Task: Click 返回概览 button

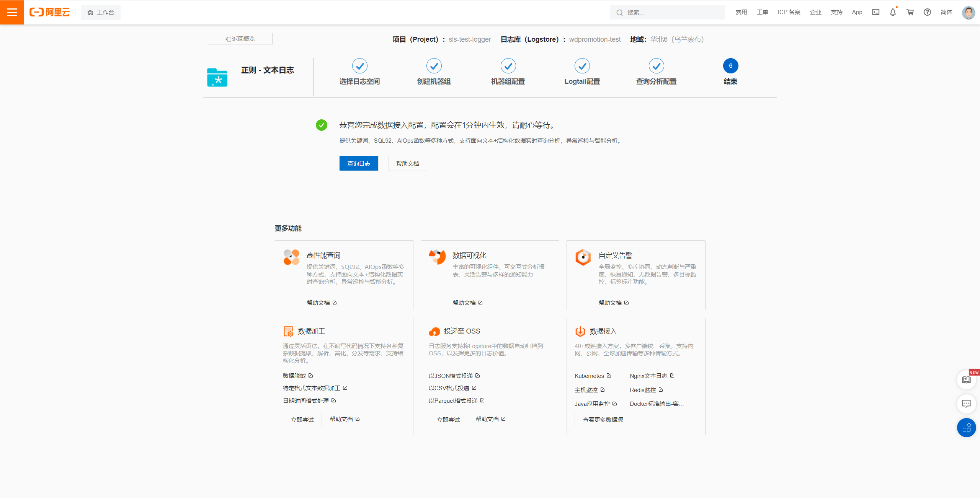Action: [x=240, y=39]
